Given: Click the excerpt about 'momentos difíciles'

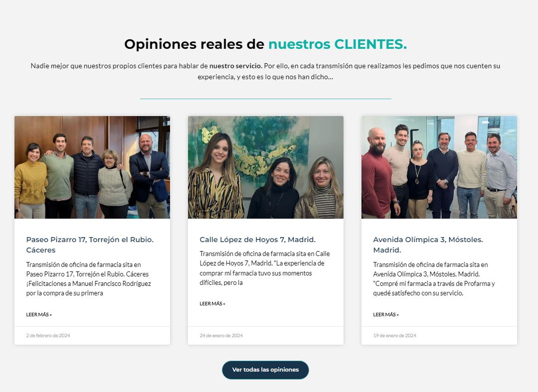Looking at the screenshot, I should click(265, 268).
